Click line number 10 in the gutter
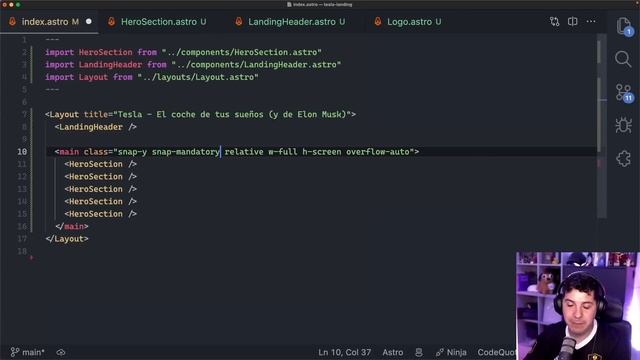 tap(22, 151)
